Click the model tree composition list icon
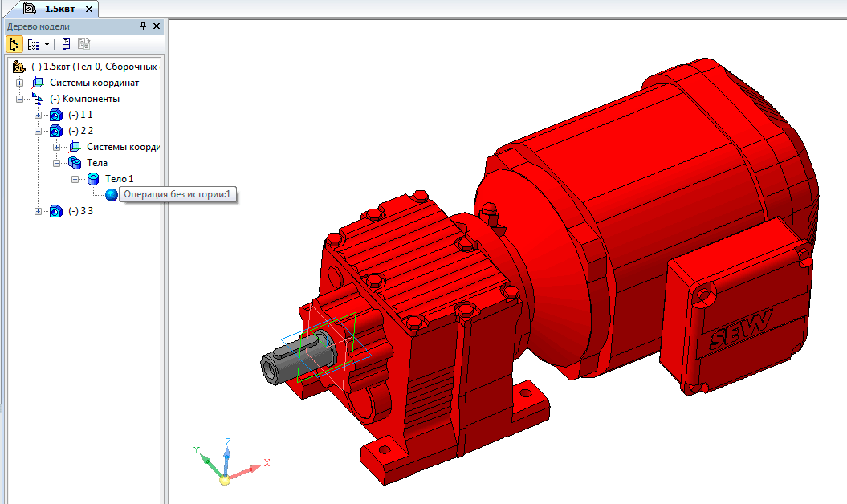 click(33, 44)
